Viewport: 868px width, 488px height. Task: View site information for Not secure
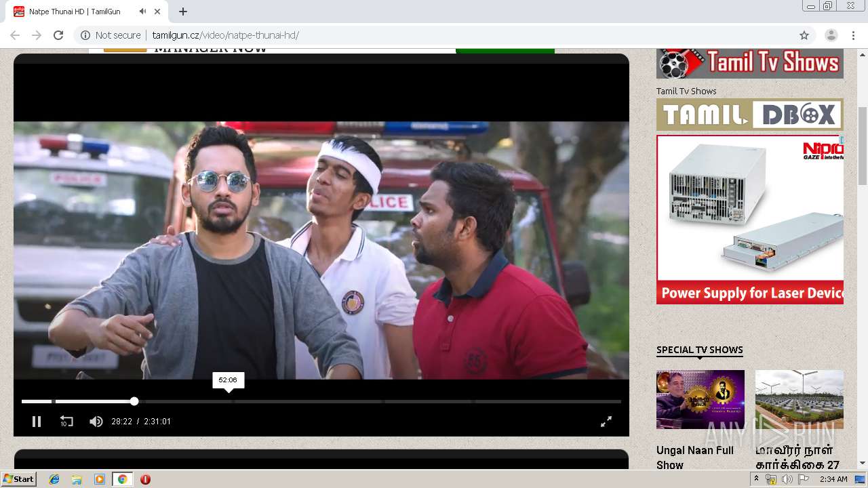click(111, 35)
